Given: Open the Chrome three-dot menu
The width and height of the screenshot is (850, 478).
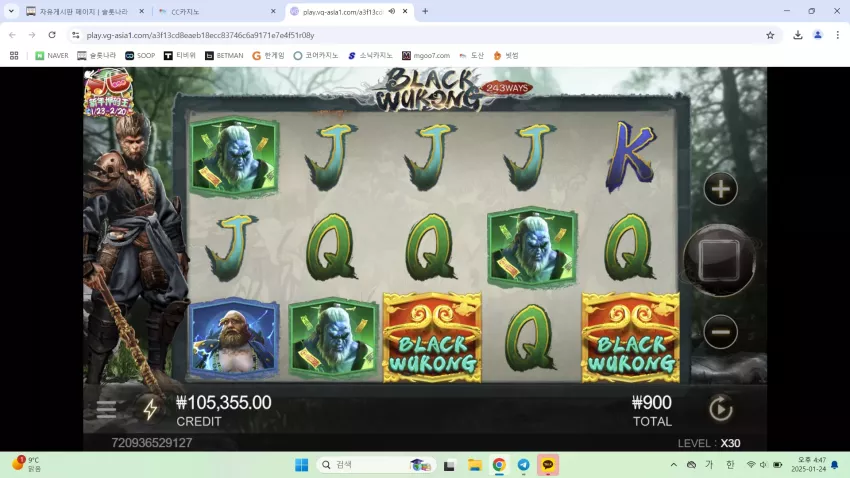Looking at the screenshot, I should point(838,35).
